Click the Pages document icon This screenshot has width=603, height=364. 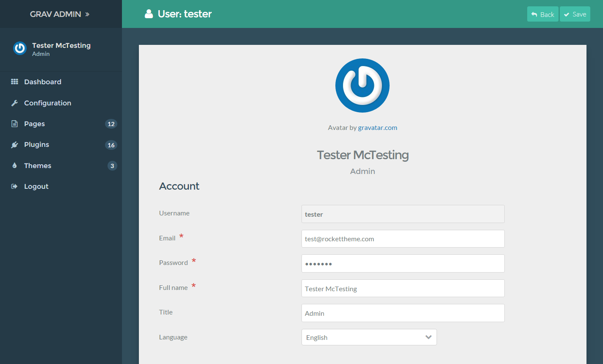[14, 124]
